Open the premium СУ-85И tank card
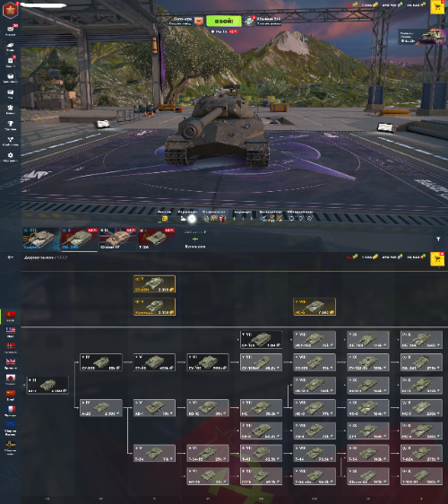Screen dimensions: 448x504 (154, 283)
